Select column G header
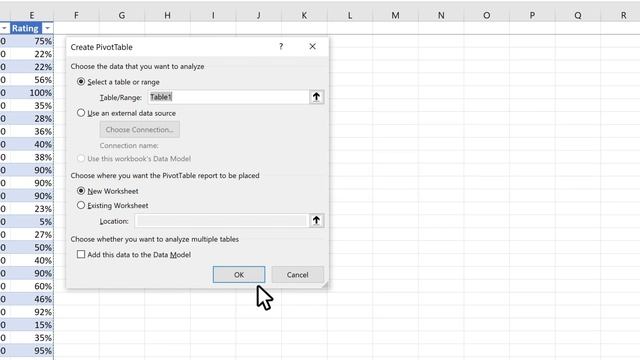 (122, 16)
